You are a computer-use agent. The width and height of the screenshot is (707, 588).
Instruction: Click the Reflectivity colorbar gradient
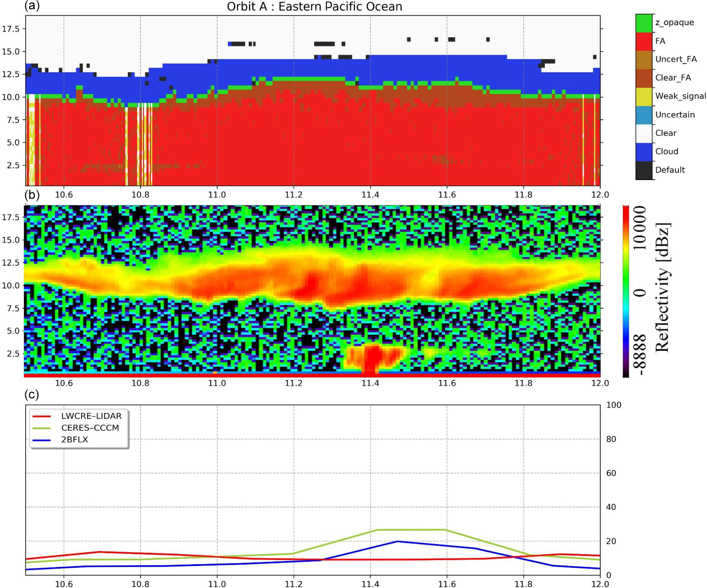pos(626,291)
